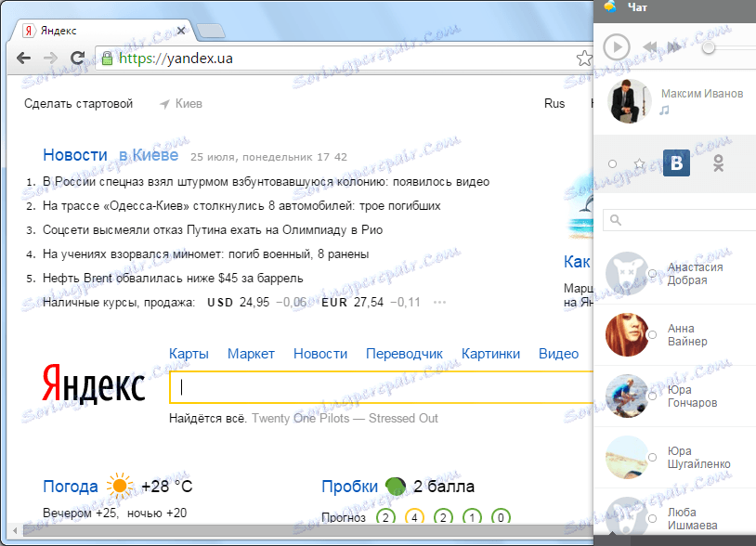Expand more currencies ellipsis
This screenshot has height=546, width=756.
[439, 303]
